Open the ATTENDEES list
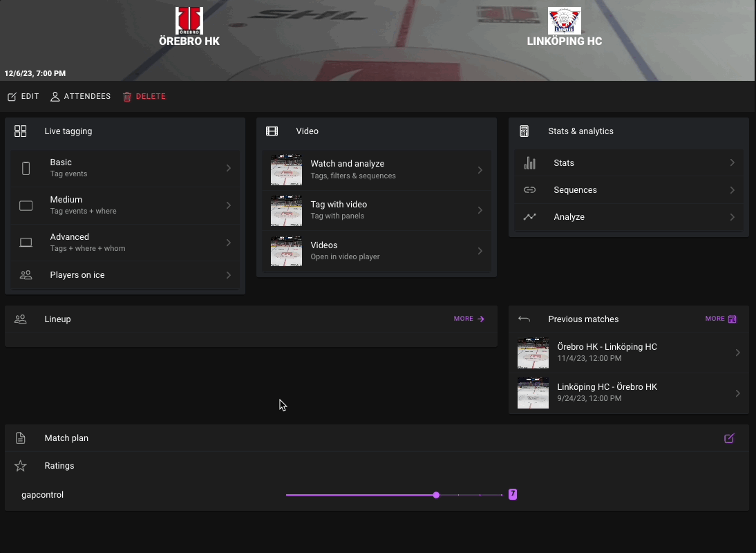Screen dimensions: 756x553 point(80,97)
